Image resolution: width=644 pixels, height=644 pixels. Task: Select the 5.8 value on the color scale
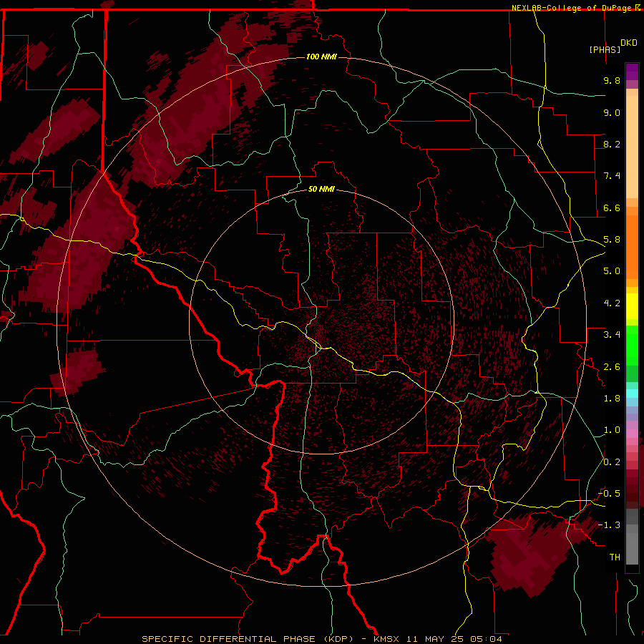612,240
